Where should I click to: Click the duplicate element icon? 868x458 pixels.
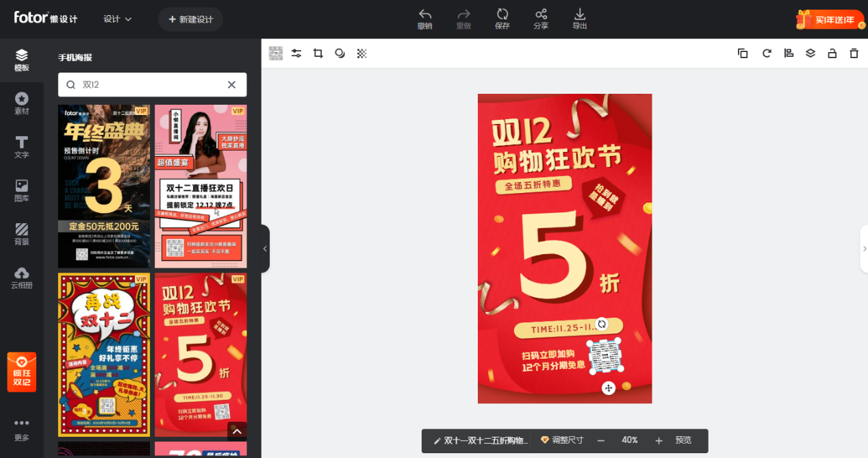point(743,53)
